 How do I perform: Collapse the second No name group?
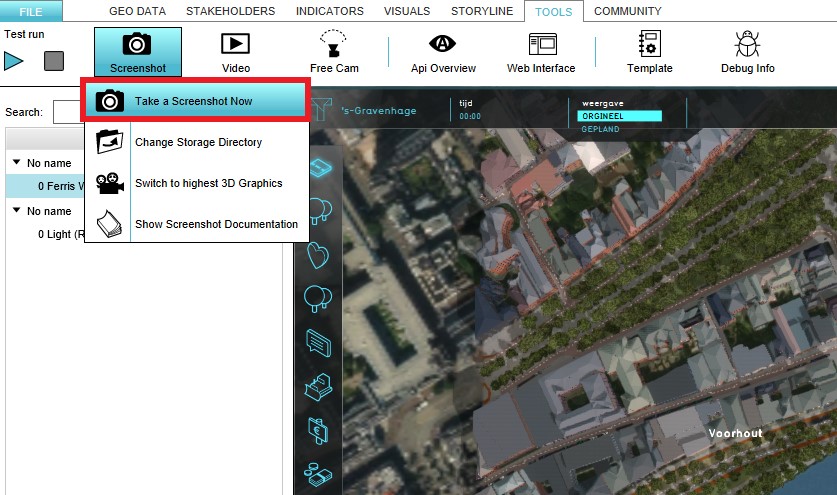(x=17, y=210)
